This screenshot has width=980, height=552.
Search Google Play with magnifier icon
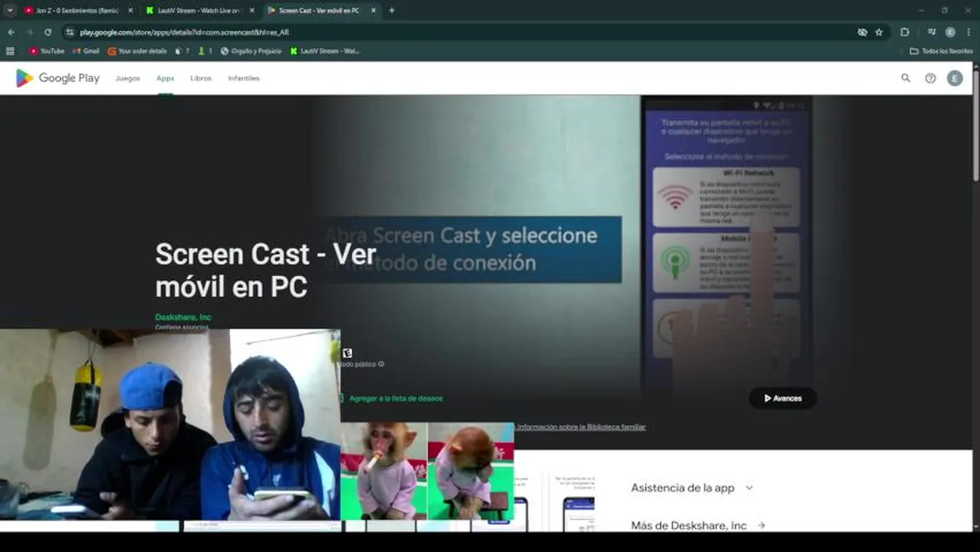(x=906, y=77)
